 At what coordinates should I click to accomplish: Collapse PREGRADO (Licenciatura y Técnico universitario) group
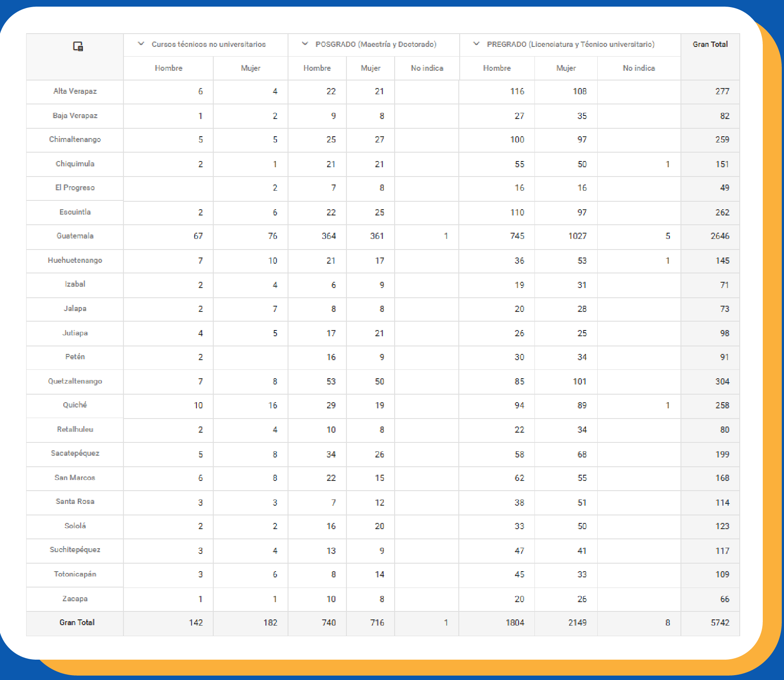point(477,44)
